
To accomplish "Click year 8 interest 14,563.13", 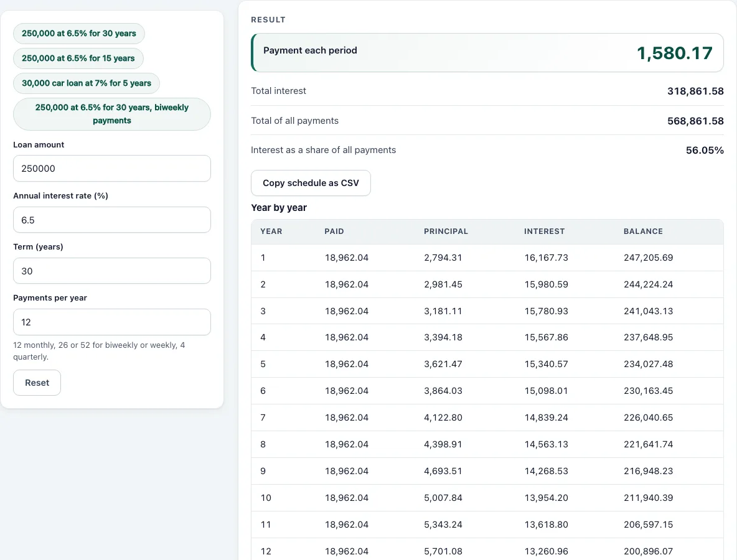I will tap(546, 444).
